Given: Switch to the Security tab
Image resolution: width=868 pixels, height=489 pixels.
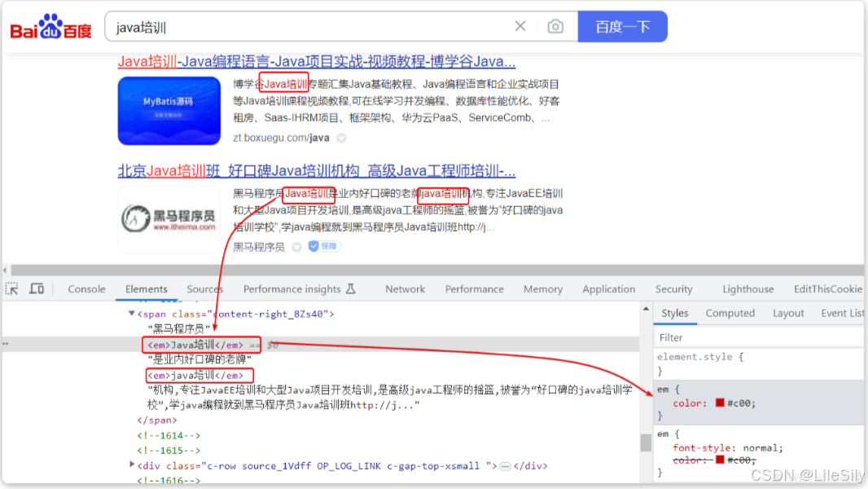Looking at the screenshot, I should point(673,289).
